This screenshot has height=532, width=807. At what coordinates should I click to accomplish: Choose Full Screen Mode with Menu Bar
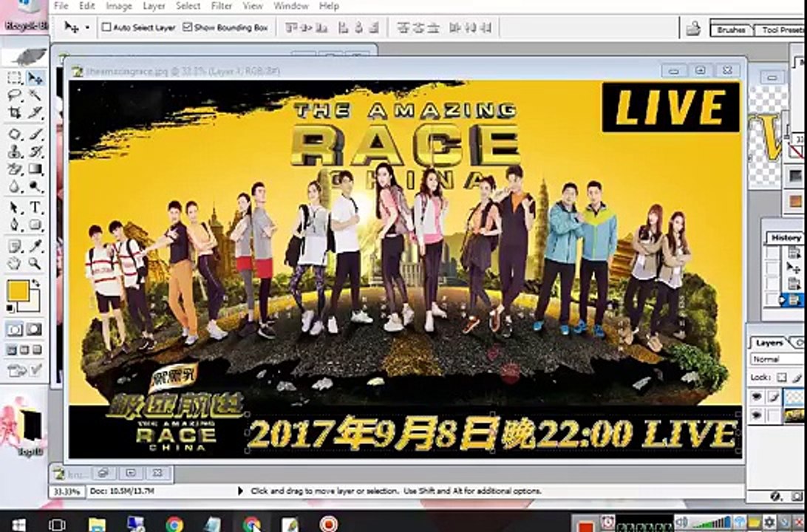[24, 350]
